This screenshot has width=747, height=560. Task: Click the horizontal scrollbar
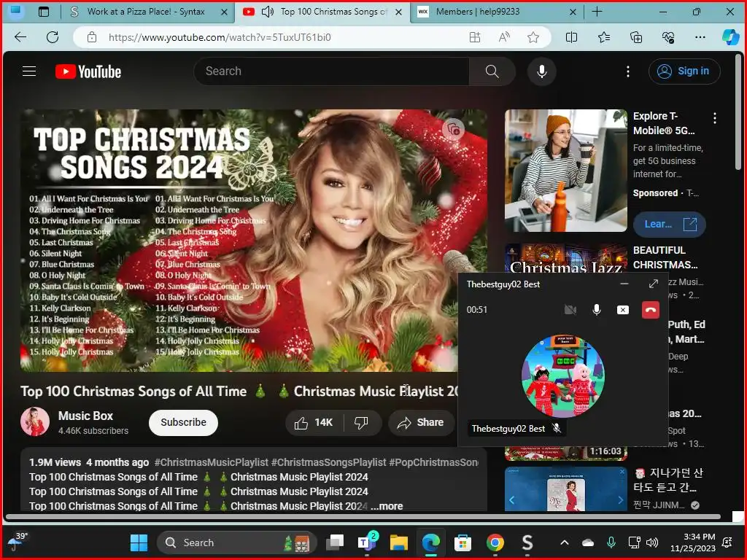tap(363, 517)
